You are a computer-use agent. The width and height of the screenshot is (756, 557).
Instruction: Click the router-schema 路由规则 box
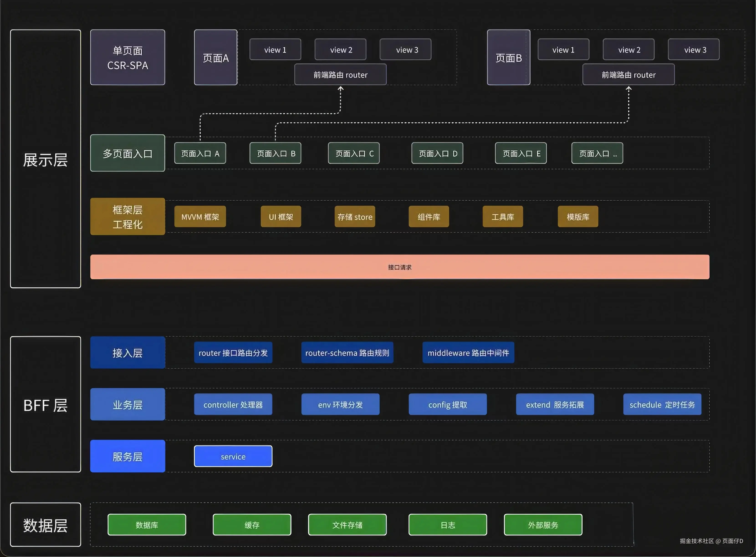coord(347,353)
